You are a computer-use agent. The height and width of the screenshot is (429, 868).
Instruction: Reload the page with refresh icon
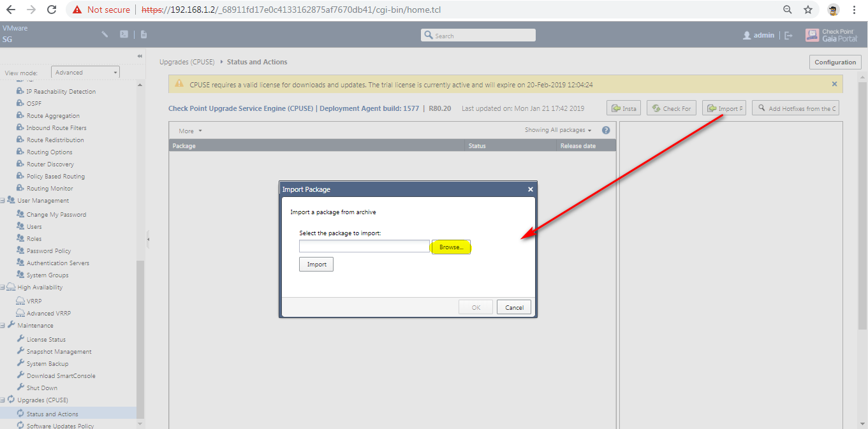(x=52, y=10)
